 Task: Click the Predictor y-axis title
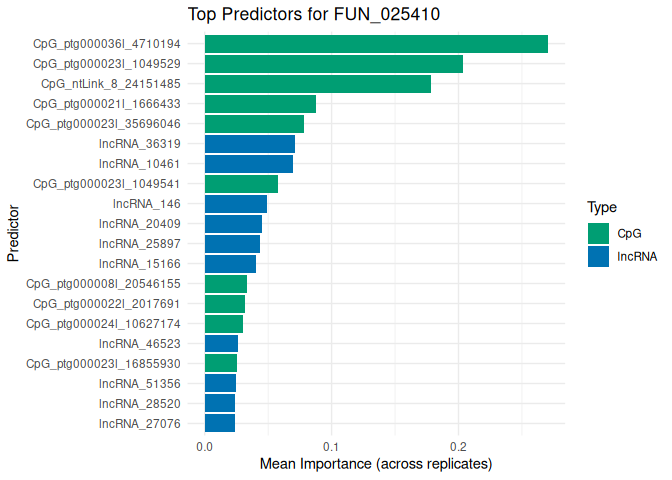13,234
